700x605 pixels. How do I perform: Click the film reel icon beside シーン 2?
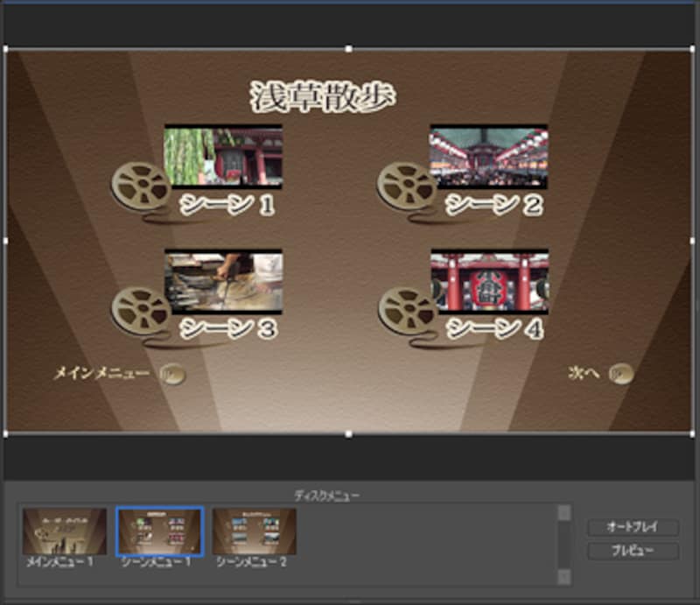click(x=406, y=185)
